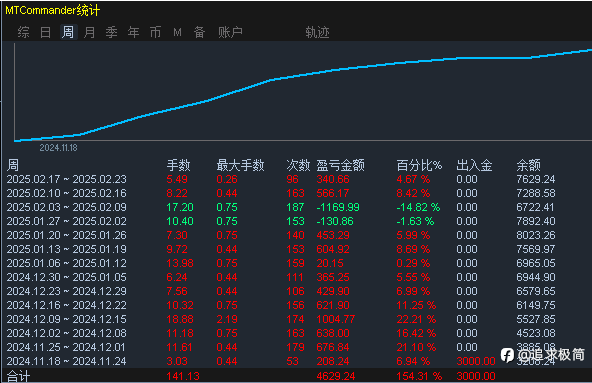
Task: Click the 出入金 column header
Action: [474, 165]
